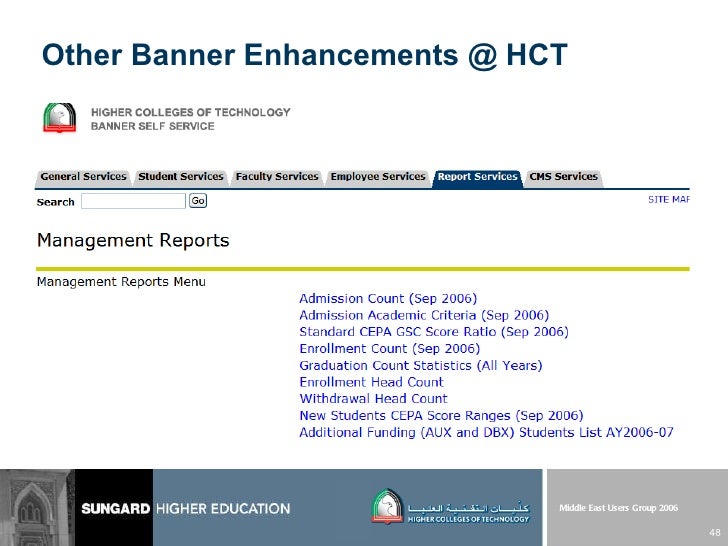The width and height of the screenshot is (728, 546).
Task: Open the Enrollment Head Count report
Action: point(371,382)
